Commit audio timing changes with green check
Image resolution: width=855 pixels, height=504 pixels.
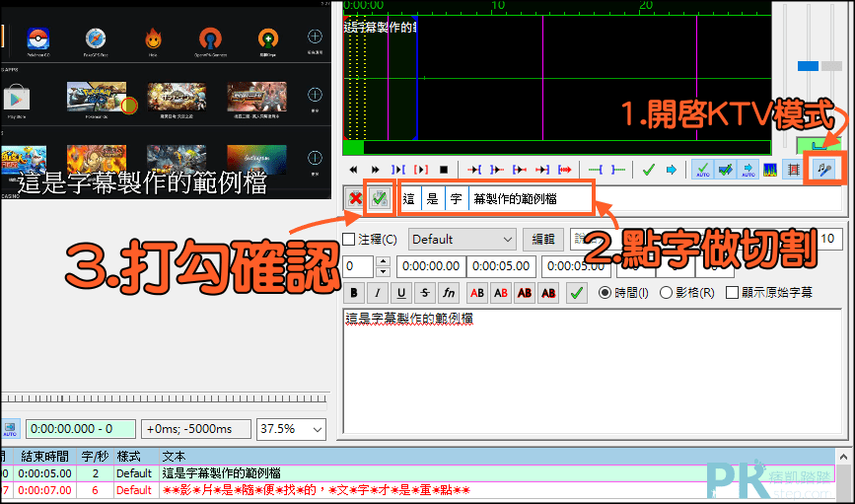pyautogui.click(x=648, y=170)
